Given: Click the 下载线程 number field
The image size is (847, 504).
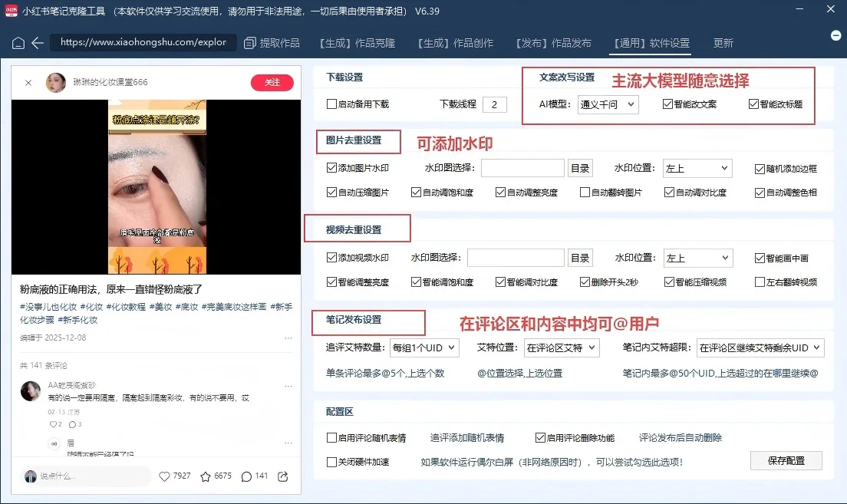Looking at the screenshot, I should [x=494, y=105].
